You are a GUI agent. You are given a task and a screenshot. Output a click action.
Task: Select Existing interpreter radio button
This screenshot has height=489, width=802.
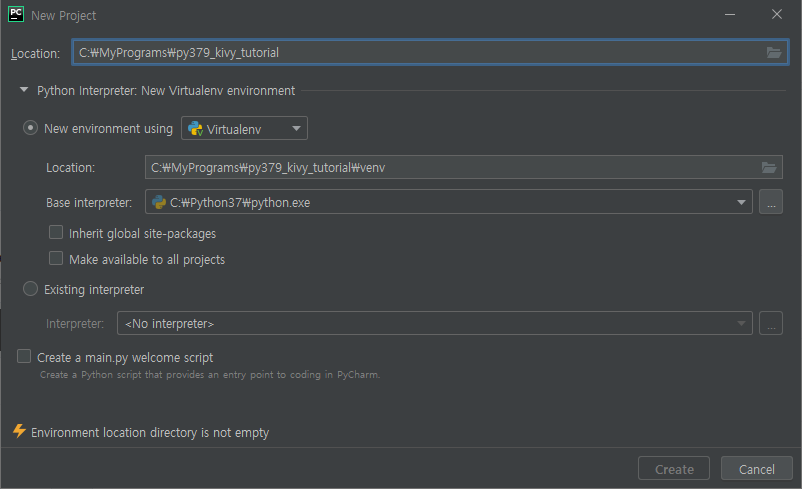tap(31, 289)
